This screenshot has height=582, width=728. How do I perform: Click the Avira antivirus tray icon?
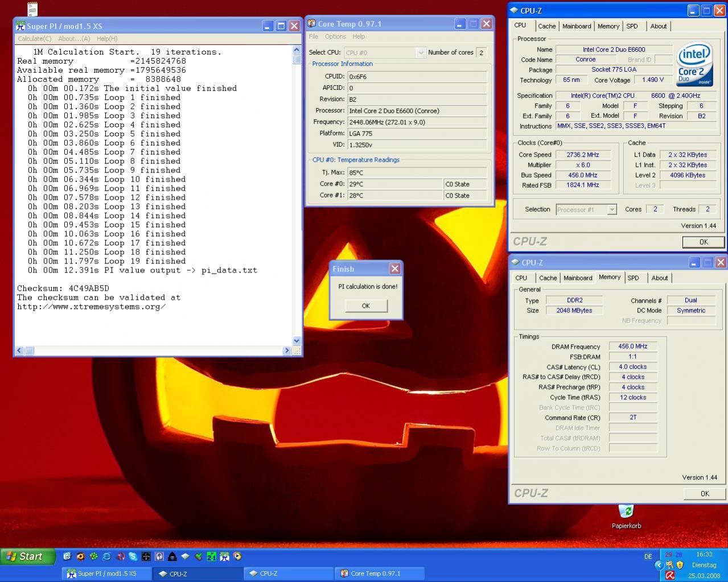tap(670, 575)
